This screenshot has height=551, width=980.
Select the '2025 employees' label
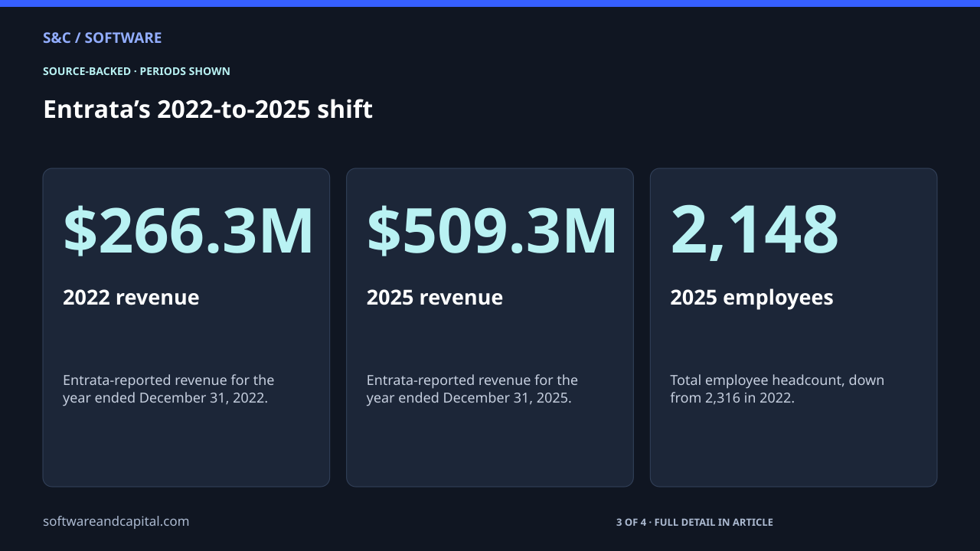coord(752,297)
